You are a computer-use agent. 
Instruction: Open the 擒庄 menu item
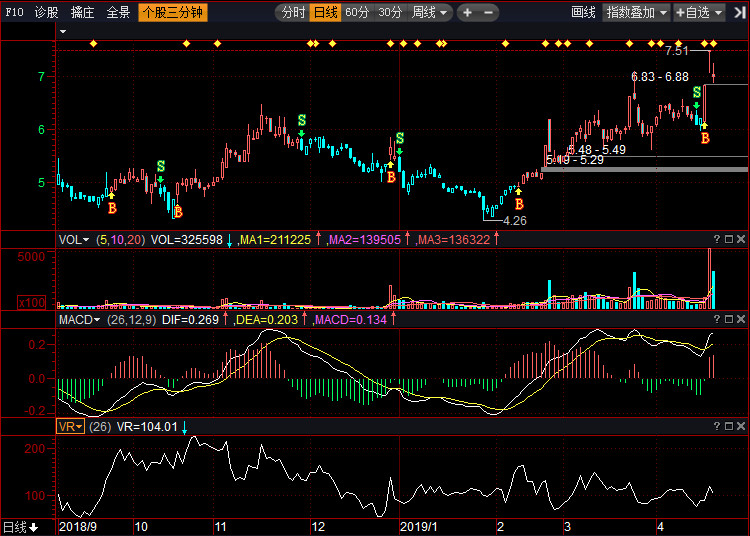(x=82, y=12)
